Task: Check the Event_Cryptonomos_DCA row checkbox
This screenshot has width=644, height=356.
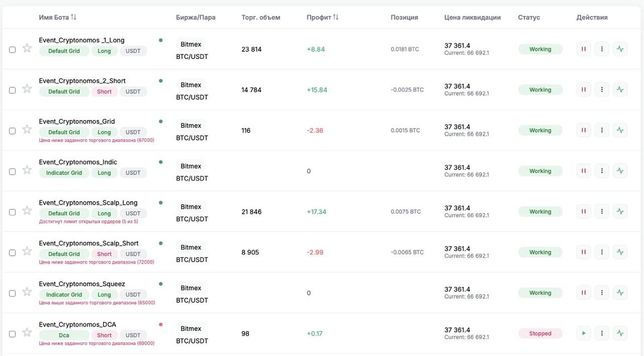Action: (x=12, y=334)
